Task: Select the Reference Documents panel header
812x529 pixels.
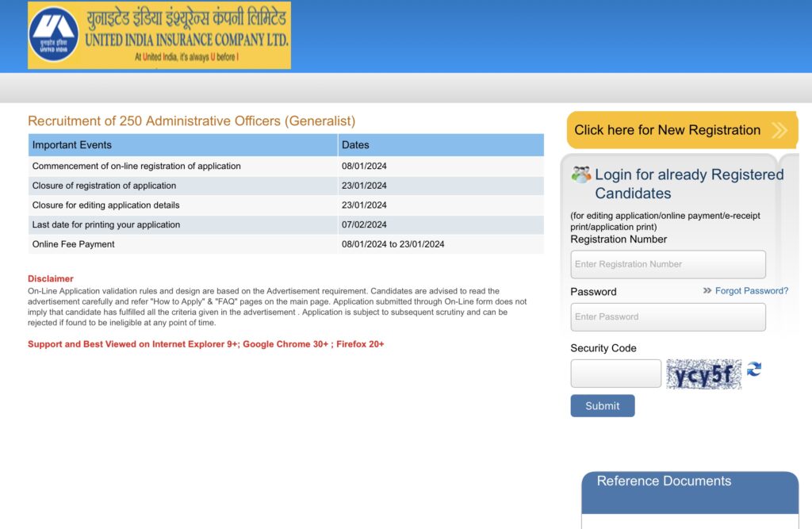Action: click(690, 493)
